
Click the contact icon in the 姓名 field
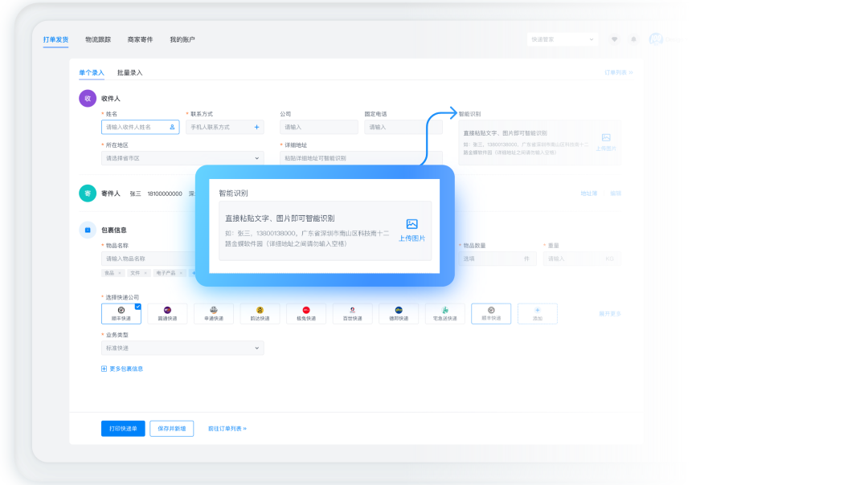coord(172,127)
